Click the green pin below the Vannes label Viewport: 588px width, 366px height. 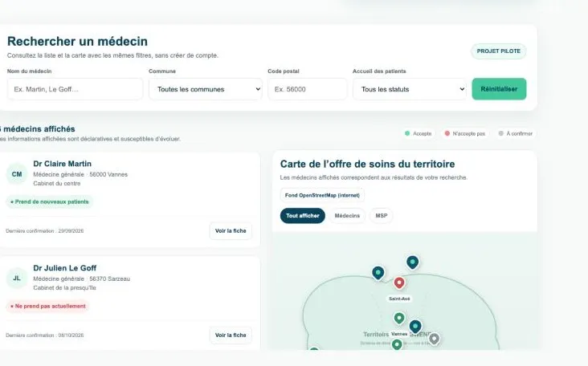(x=397, y=344)
